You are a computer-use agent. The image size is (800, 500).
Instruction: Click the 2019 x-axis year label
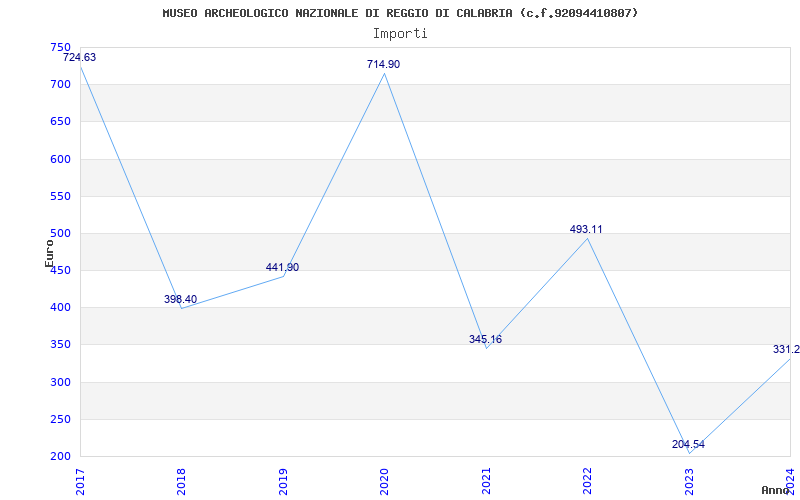283,480
